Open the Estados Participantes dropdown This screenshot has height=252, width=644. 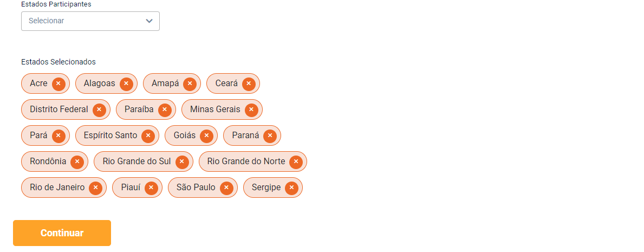90,21
